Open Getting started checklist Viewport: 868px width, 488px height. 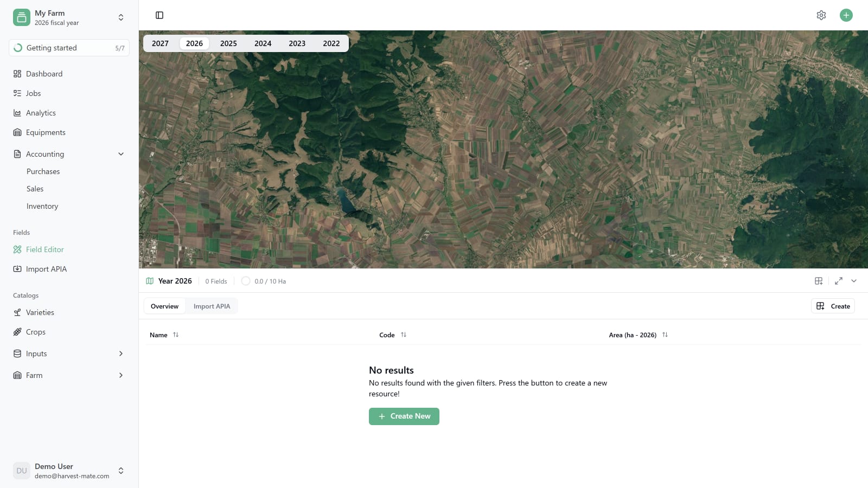pos(69,48)
